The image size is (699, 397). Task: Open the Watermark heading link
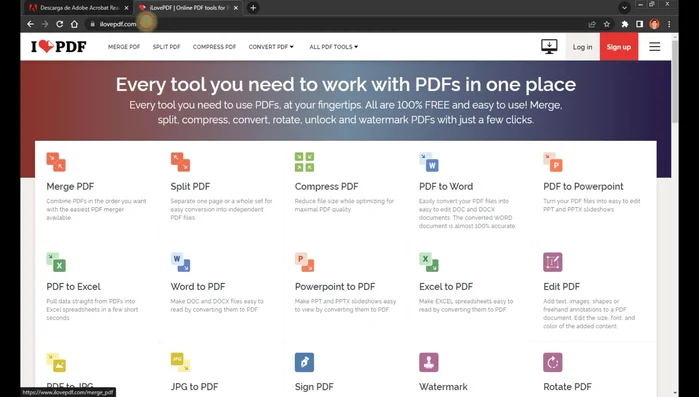coord(443,387)
